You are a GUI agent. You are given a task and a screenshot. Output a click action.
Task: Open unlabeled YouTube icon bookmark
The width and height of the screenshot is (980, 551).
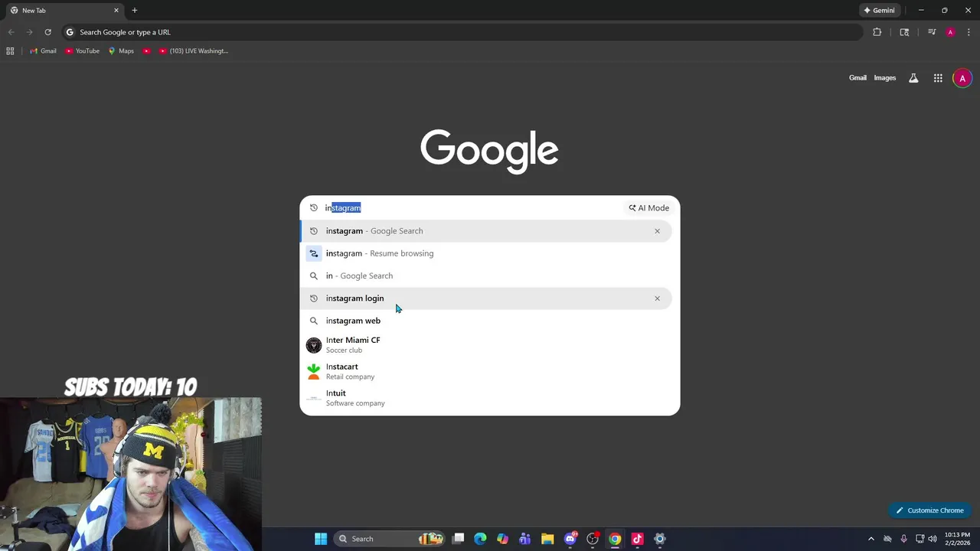click(x=146, y=51)
